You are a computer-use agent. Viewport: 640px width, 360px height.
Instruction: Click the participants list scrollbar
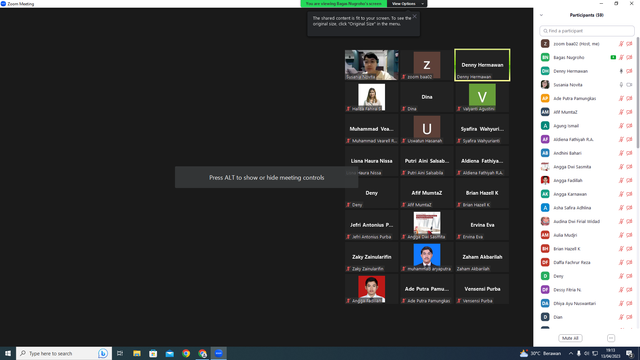point(638,92)
